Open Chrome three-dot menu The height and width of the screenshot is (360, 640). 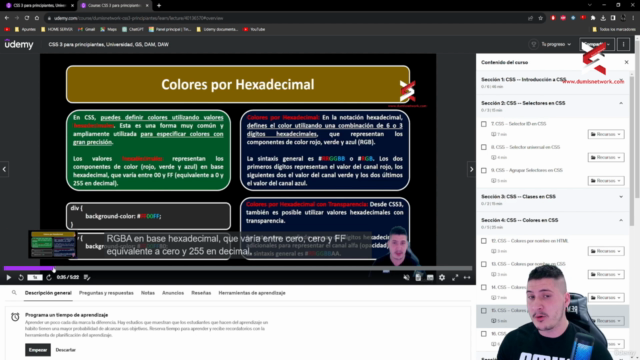tap(633, 18)
